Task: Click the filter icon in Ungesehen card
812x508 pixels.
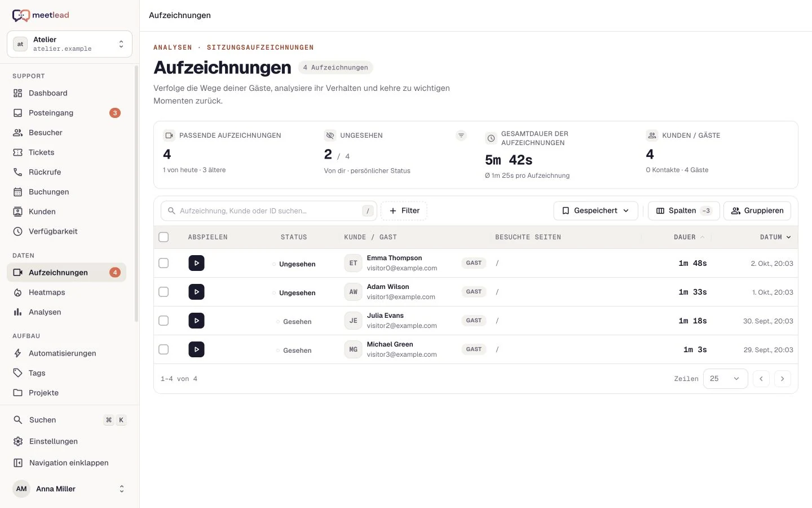Action: tap(461, 135)
